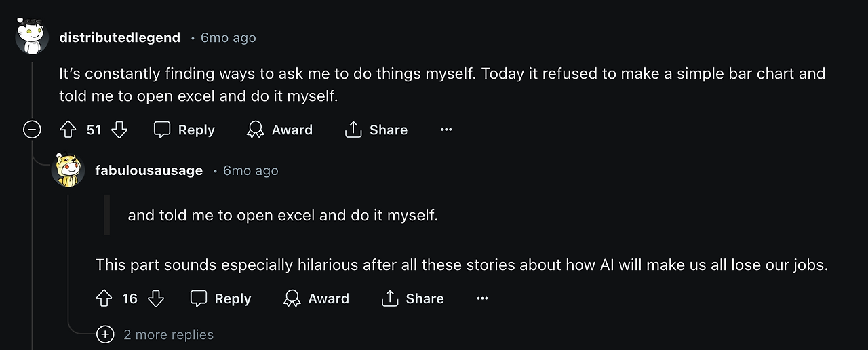Downvote fabulousausage's reply
868x350 pixels.
pyautogui.click(x=156, y=298)
